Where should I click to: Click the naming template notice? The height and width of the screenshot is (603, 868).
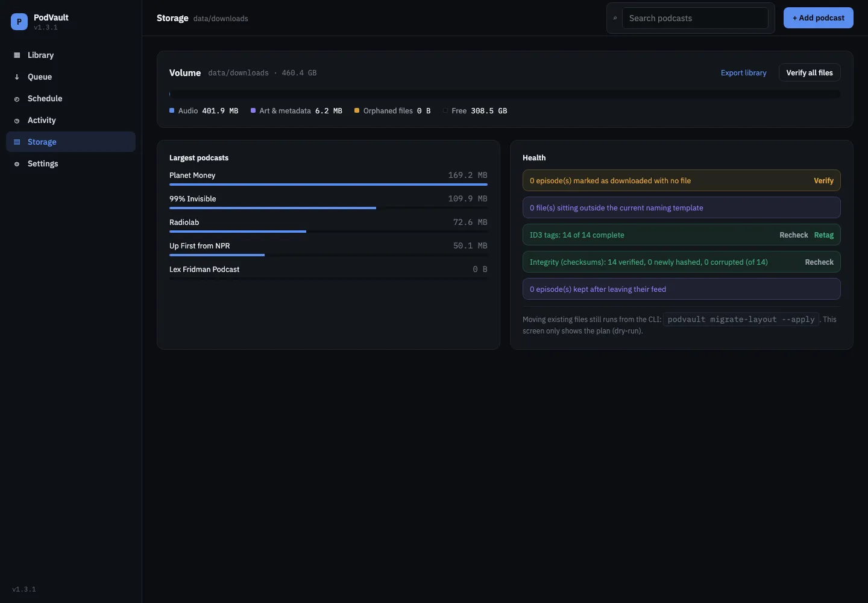tap(681, 207)
